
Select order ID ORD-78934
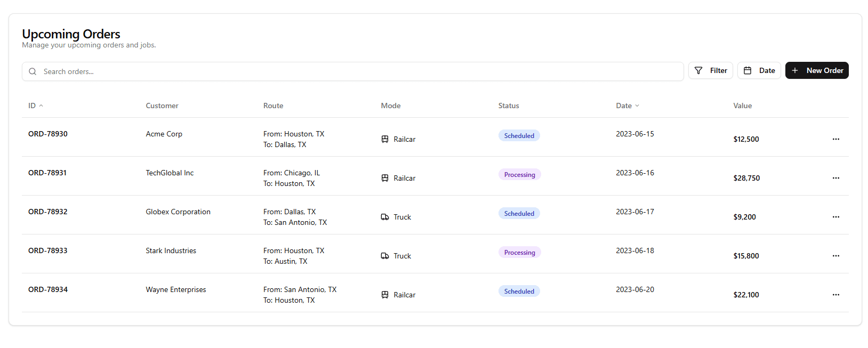(48, 289)
